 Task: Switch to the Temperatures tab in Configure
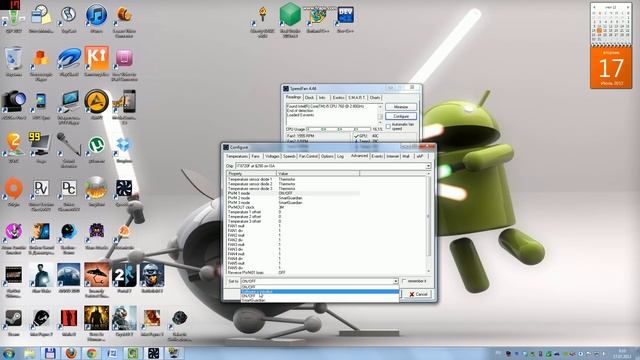(x=237, y=156)
